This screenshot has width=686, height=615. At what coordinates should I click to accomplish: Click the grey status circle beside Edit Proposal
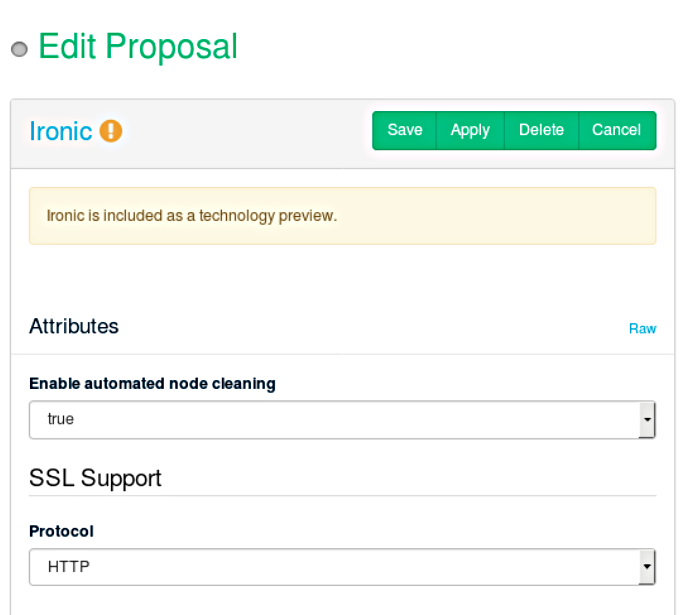pos(19,50)
